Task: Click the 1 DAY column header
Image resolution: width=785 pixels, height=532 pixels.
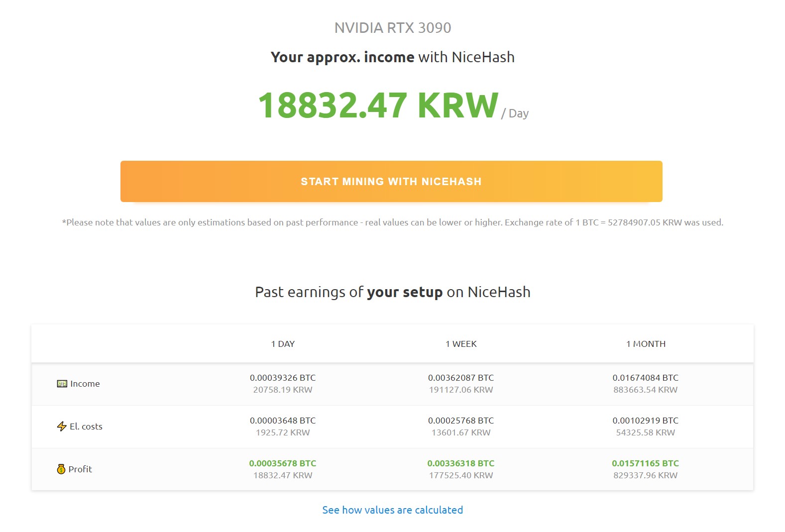Action: (283, 344)
